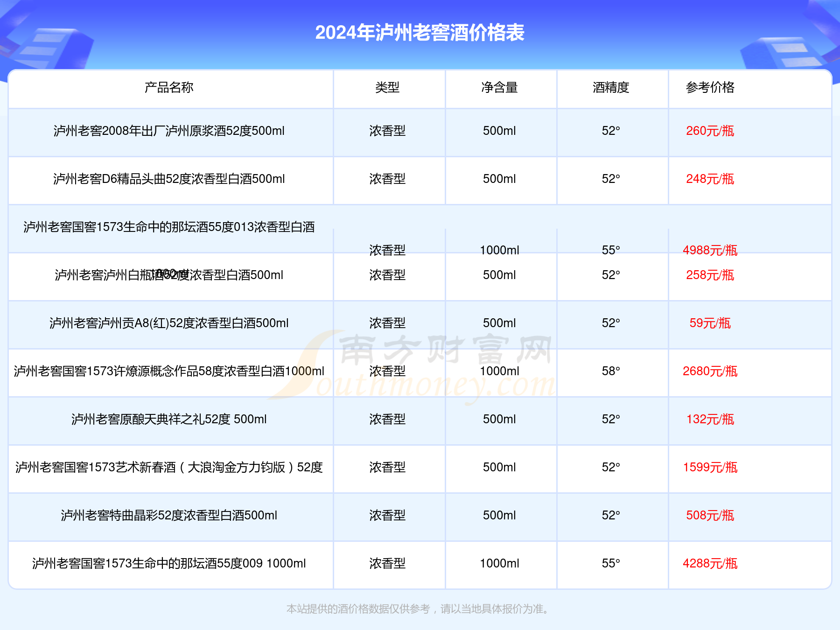Click the 产品名称 column header
840x630 pixels.
tap(169, 87)
